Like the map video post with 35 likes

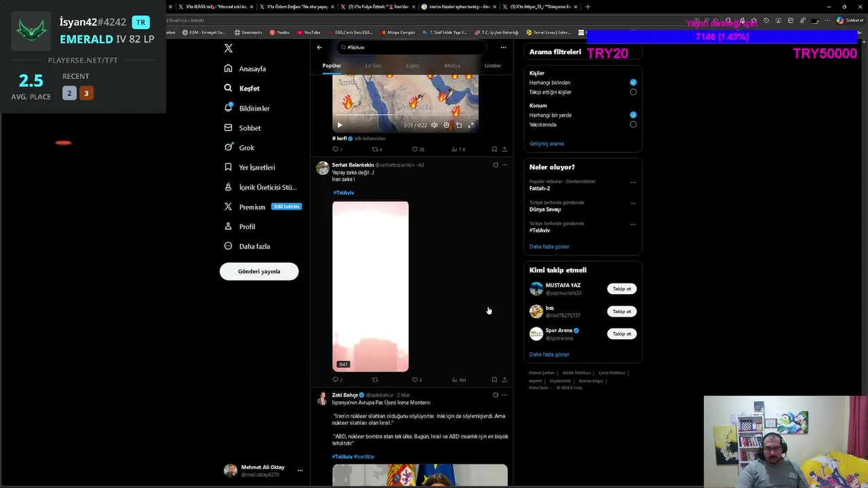418,149
